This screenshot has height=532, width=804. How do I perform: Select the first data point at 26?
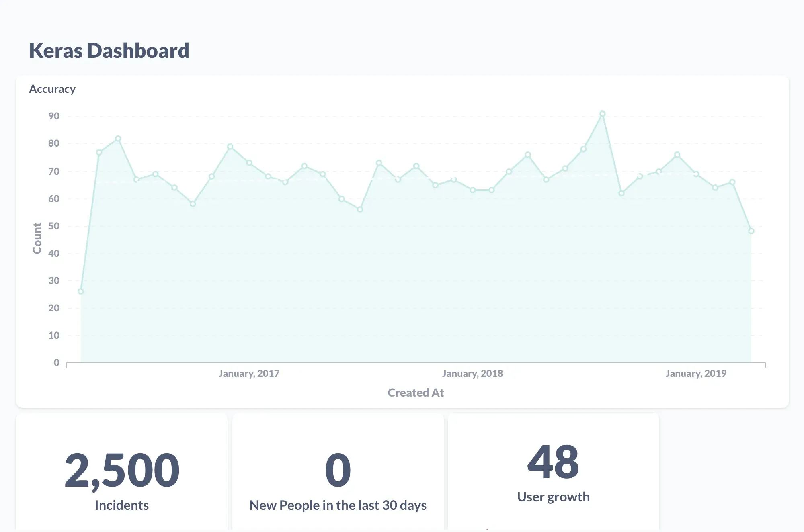81,291
